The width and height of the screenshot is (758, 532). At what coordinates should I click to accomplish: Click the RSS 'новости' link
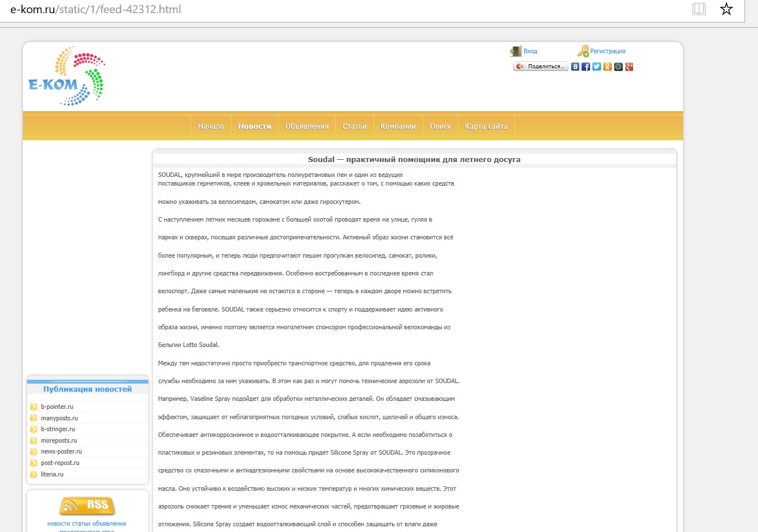pyautogui.click(x=58, y=523)
